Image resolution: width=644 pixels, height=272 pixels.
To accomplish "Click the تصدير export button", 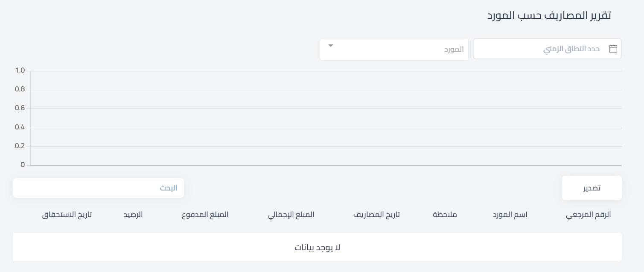I will (592, 188).
